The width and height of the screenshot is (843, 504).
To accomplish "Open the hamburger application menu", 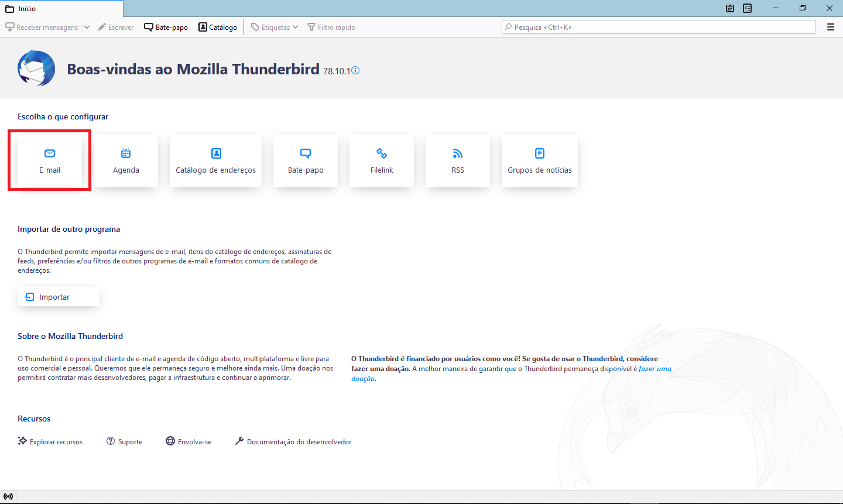I will coord(830,28).
